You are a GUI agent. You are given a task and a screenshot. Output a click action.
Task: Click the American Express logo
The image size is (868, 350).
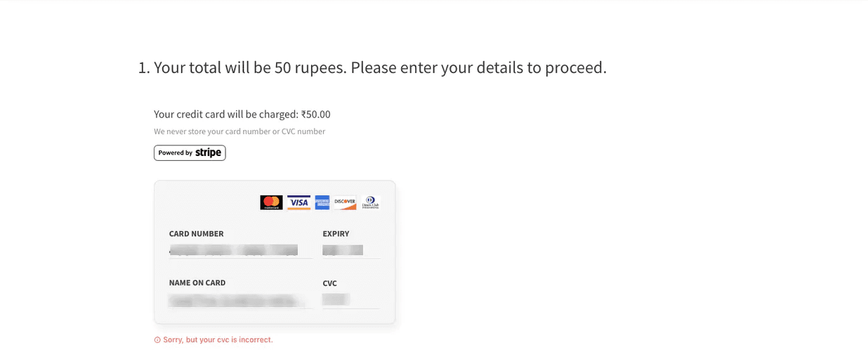pyautogui.click(x=322, y=202)
